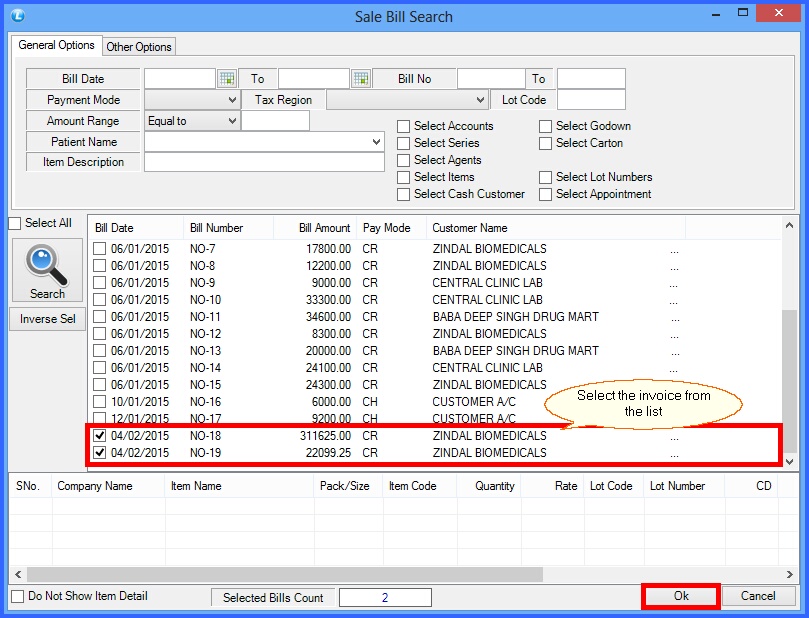Uncheck the NO-19 bill checkbox

click(x=100, y=453)
